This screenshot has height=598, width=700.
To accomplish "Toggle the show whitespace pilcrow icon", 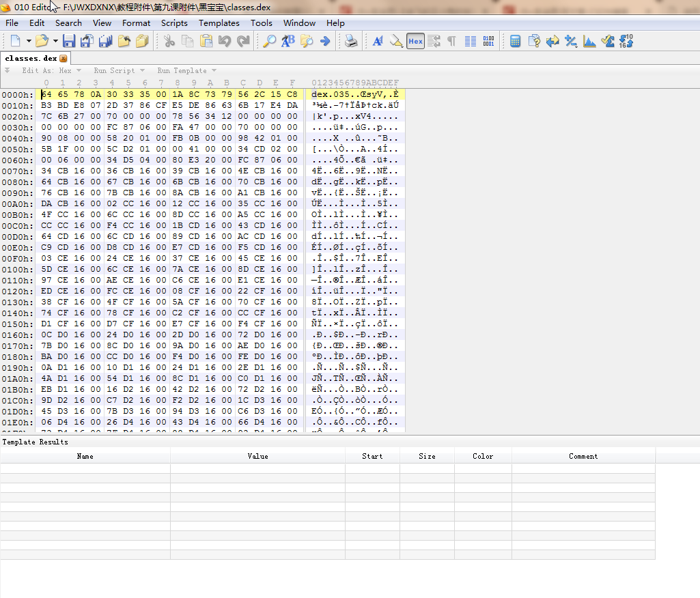I will pos(451,41).
